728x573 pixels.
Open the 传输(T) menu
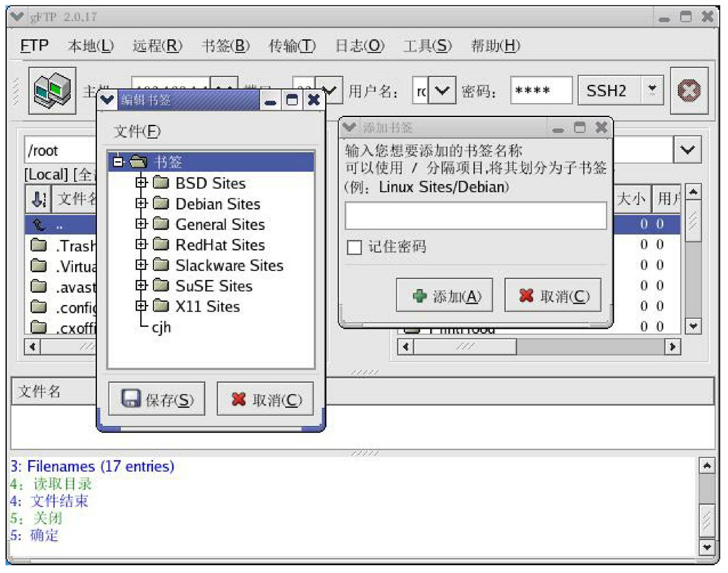[292, 45]
